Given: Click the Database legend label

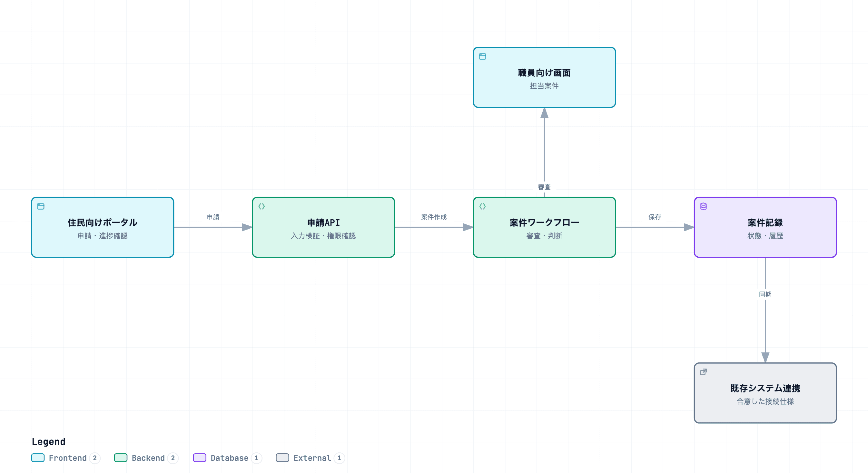Looking at the screenshot, I should pos(230,458).
